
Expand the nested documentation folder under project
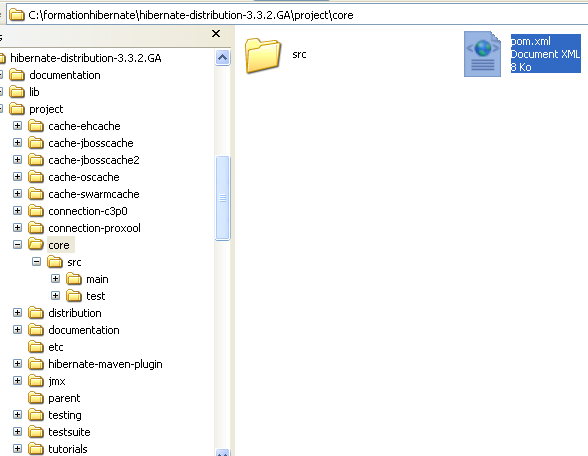coord(17,330)
